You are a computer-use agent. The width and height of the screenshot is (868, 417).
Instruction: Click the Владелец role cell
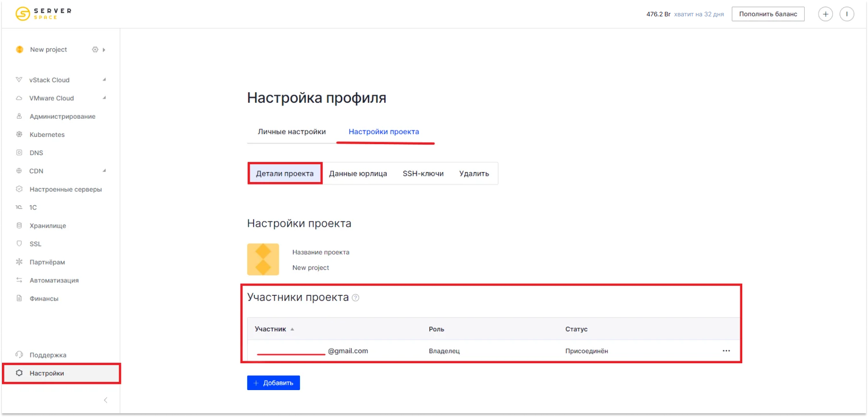click(x=444, y=351)
